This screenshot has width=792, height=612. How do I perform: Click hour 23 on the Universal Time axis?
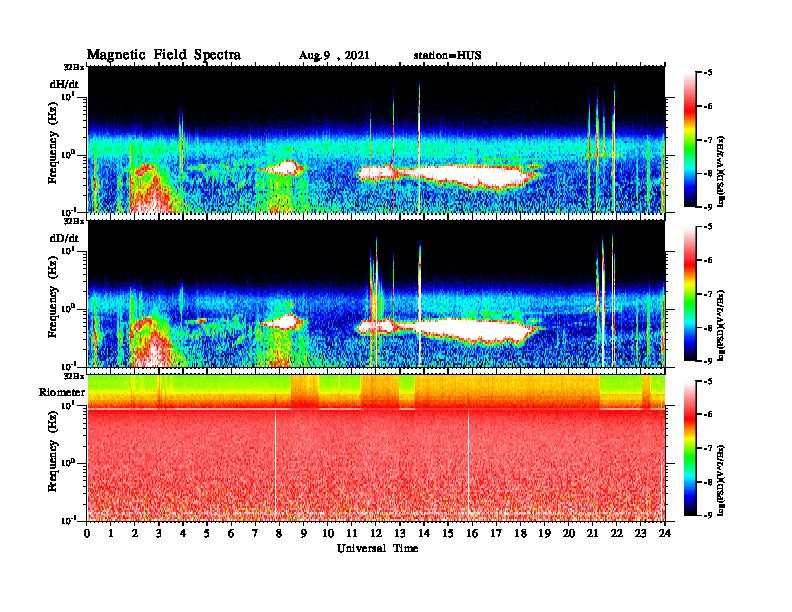pyautogui.click(x=640, y=533)
